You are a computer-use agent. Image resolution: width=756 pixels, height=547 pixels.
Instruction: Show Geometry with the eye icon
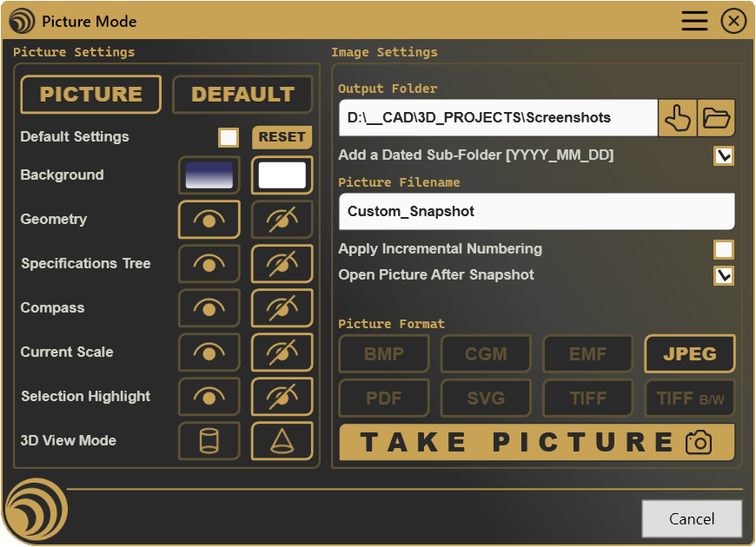click(x=209, y=220)
